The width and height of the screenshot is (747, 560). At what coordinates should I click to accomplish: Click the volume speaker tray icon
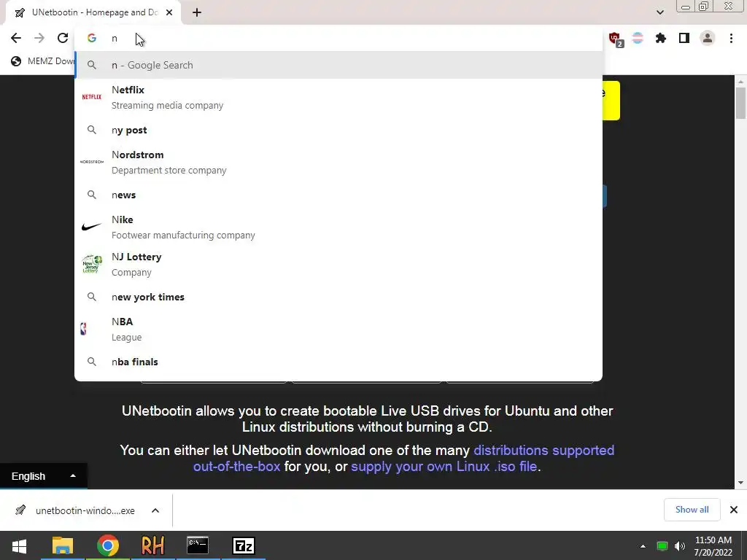click(x=679, y=546)
